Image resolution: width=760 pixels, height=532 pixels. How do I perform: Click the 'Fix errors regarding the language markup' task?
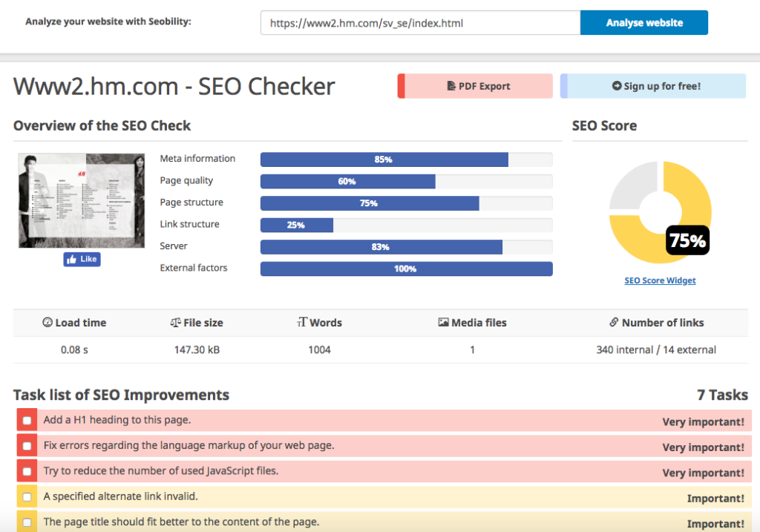[x=189, y=445]
